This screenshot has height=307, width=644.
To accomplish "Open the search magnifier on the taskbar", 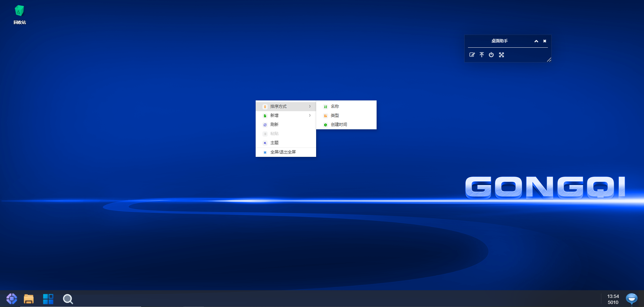I will click(68, 299).
